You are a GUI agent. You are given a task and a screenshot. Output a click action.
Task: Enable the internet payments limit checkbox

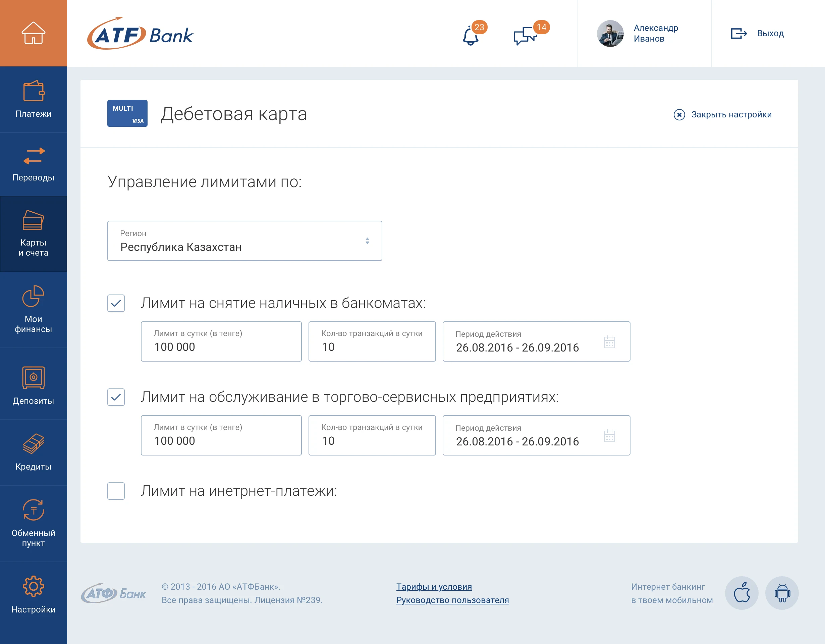pyautogui.click(x=116, y=491)
